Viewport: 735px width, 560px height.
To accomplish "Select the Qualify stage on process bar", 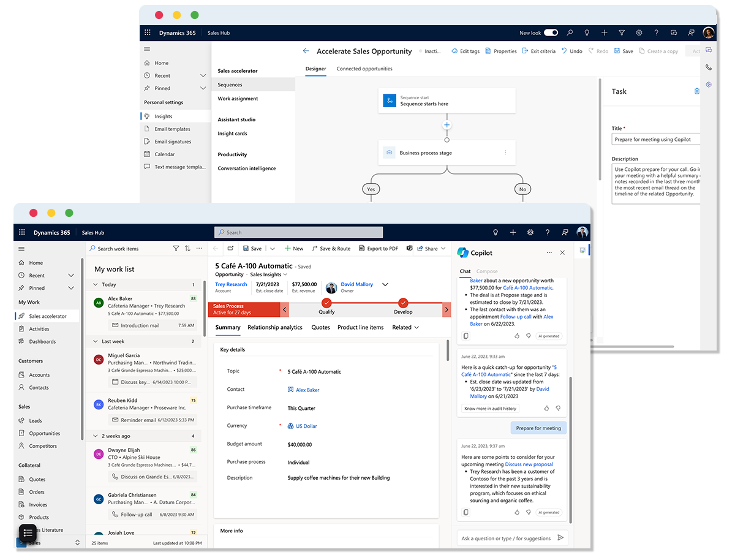I will [326, 303].
